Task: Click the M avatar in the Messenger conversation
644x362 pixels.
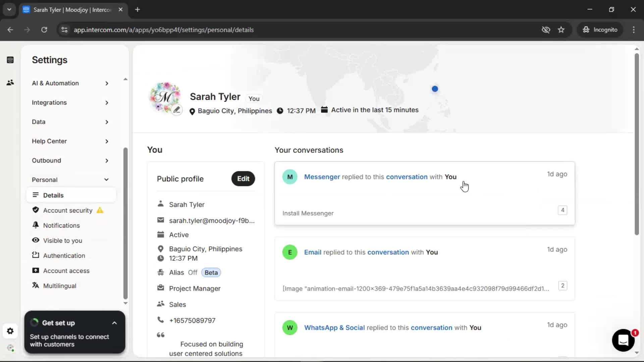Action: [x=290, y=177]
